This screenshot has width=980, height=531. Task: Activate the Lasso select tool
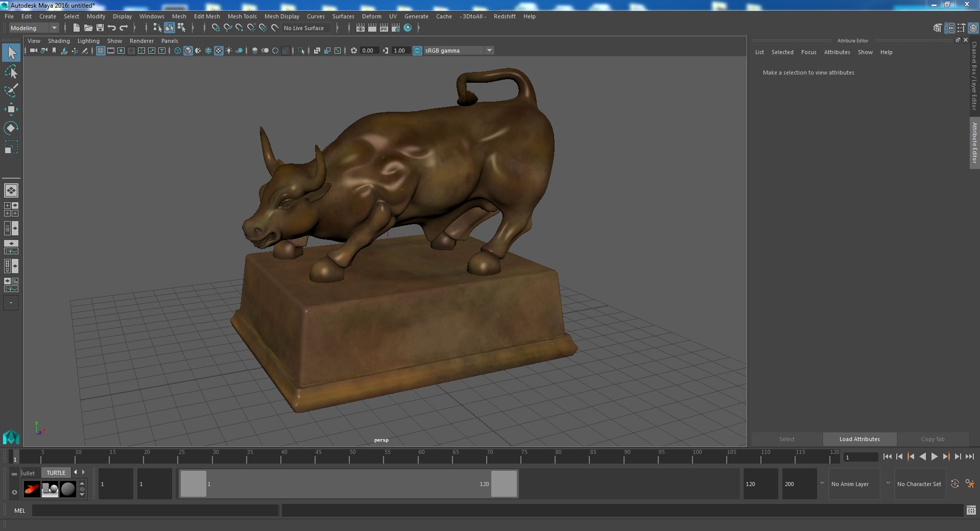(11, 72)
